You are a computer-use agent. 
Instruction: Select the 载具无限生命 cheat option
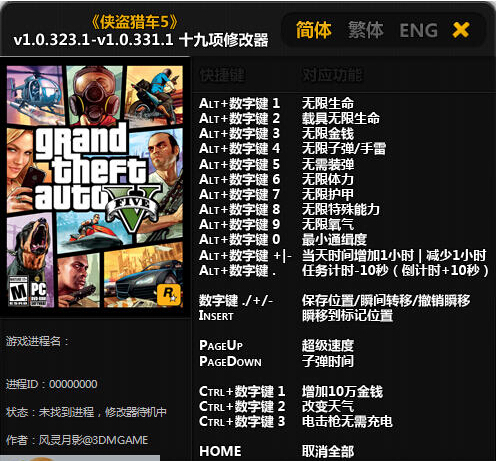click(x=341, y=118)
